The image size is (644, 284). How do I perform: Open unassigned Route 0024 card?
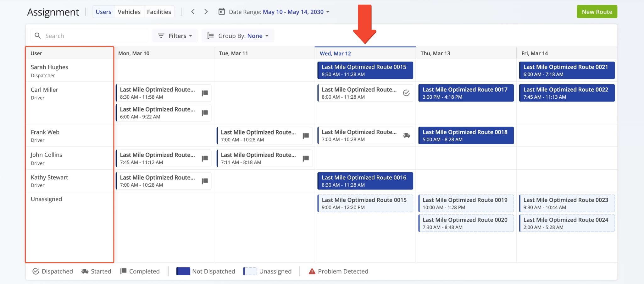pyautogui.click(x=567, y=223)
